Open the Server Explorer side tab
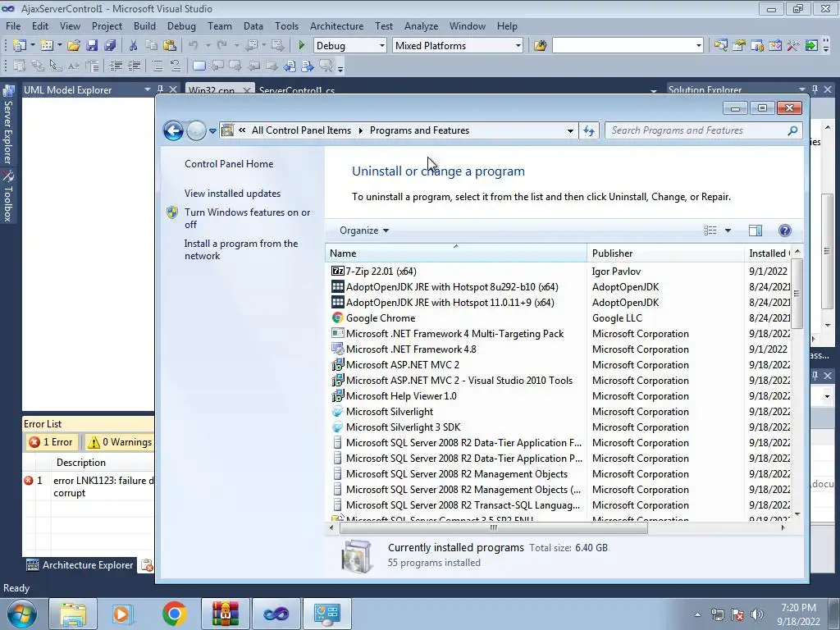This screenshot has width=840, height=630. click(x=8, y=126)
